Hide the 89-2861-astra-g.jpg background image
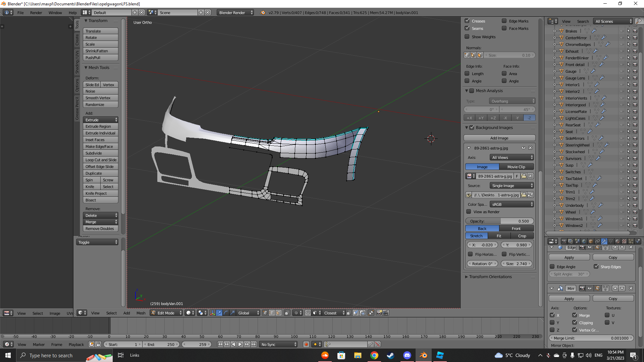Viewport: 644px width, 362px height. [523, 148]
